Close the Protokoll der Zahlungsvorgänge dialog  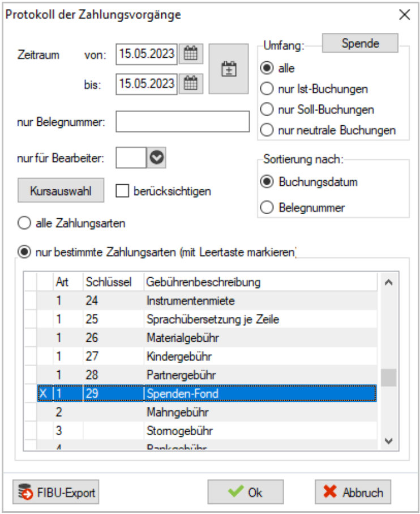pyautogui.click(x=405, y=14)
